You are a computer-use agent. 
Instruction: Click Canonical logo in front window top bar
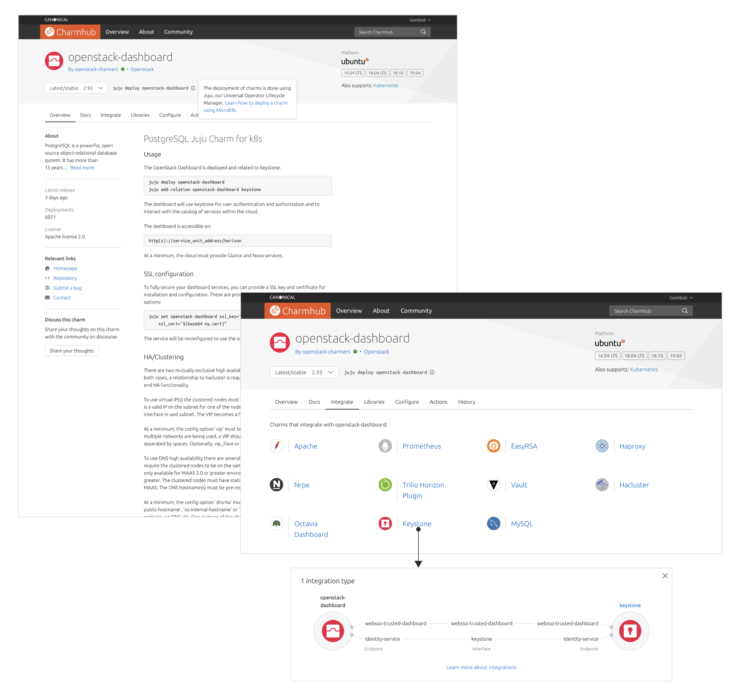tap(282, 298)
